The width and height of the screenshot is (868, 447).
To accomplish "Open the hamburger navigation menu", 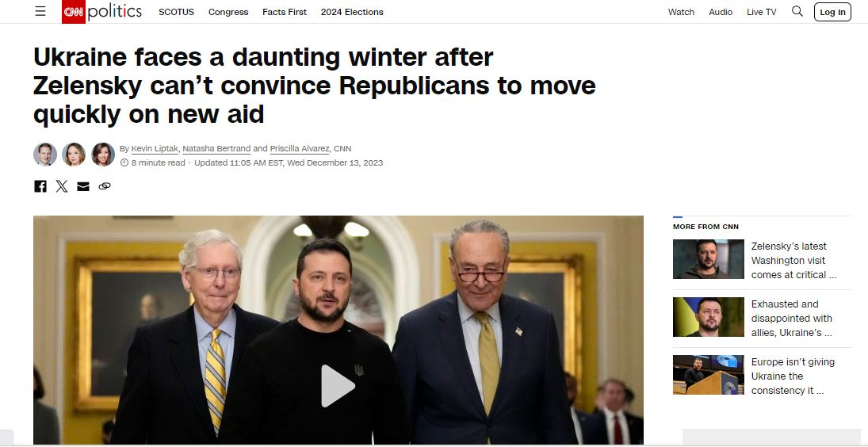I will tap(40, 12).
